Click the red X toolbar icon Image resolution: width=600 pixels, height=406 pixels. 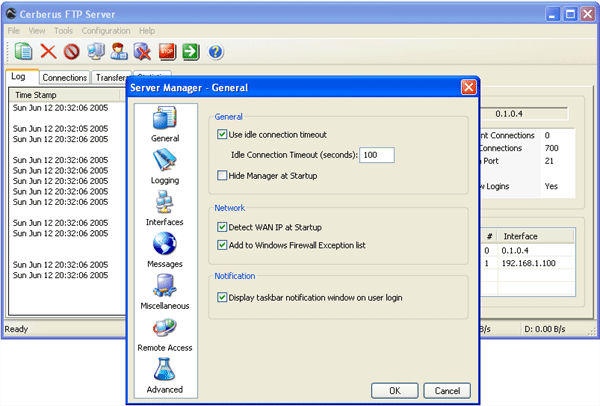(x=48, y=51)
